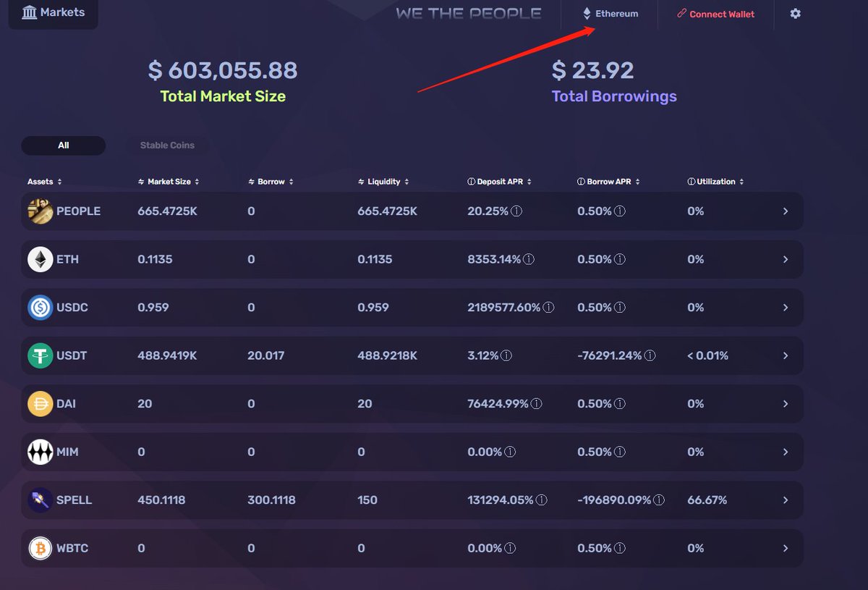Click the Markets bank icon

pyautogui.click(x=30, y=12)
